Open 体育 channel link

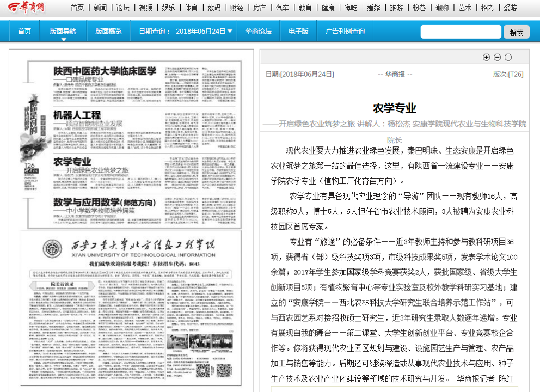pos(191,8)
